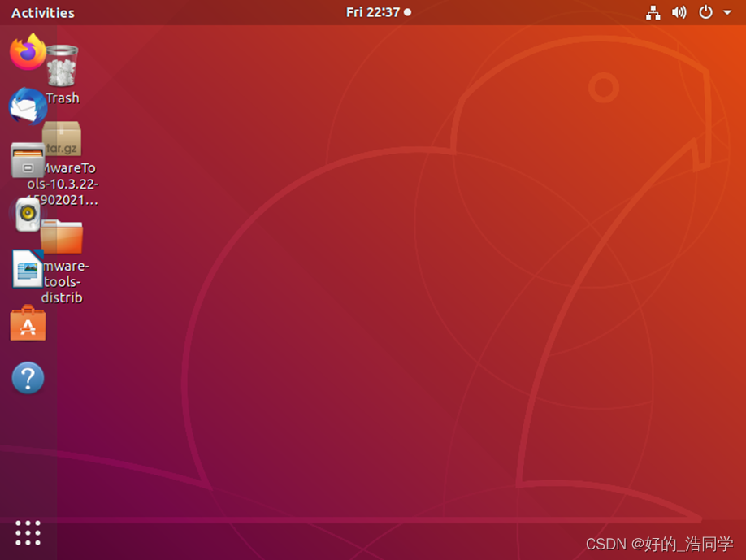Viewport: 746px width, 560px height.
Task: Open LibreOffice Writer from the dock
Action: 28,269
